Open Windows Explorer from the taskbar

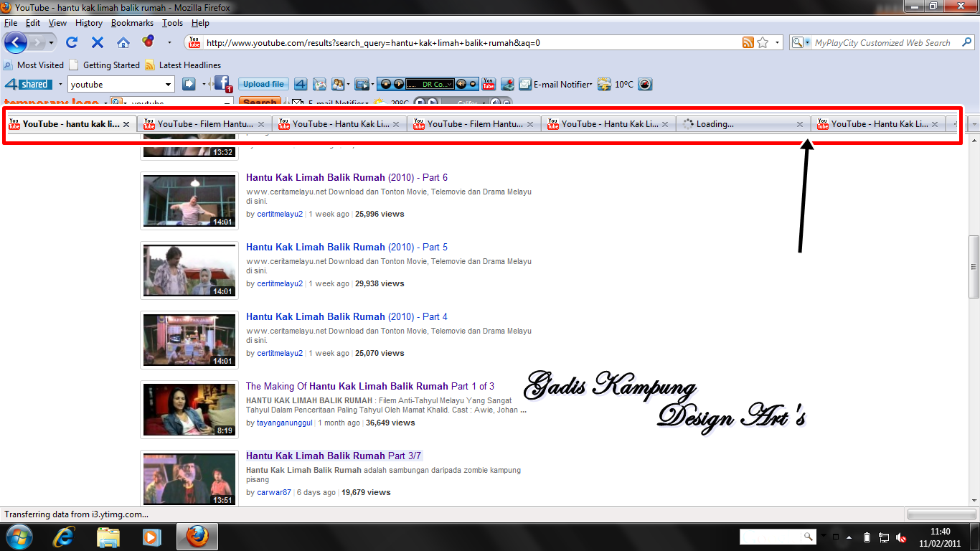(x=108, y=536)
